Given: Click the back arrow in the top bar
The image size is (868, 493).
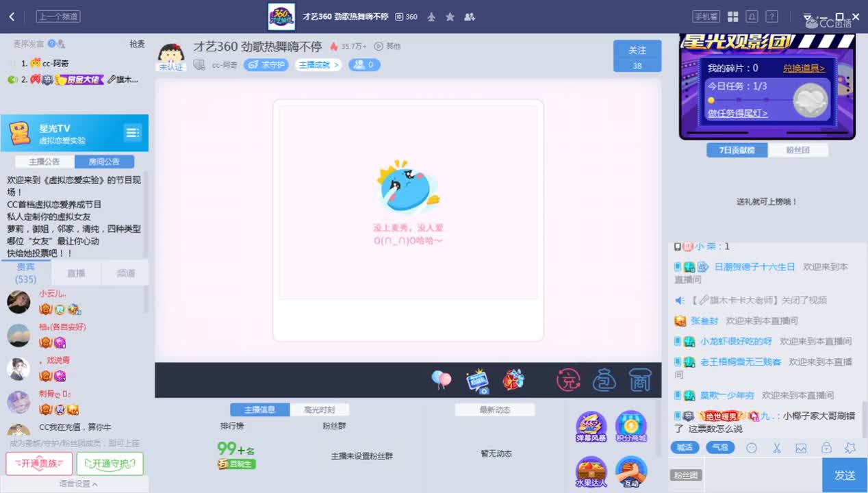Looking at the screenshot, I should 12,16.
